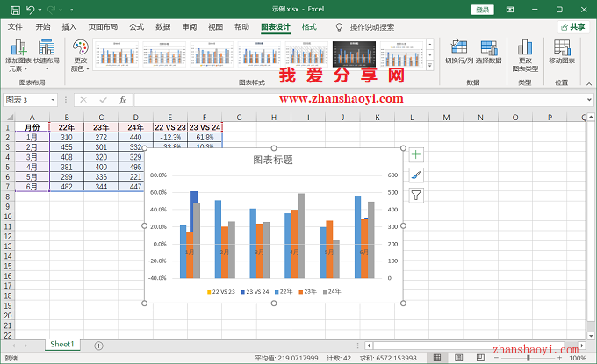The image size is (597, 364).
Task: Click the 24年 legend entry
Action: coord(332,292)
